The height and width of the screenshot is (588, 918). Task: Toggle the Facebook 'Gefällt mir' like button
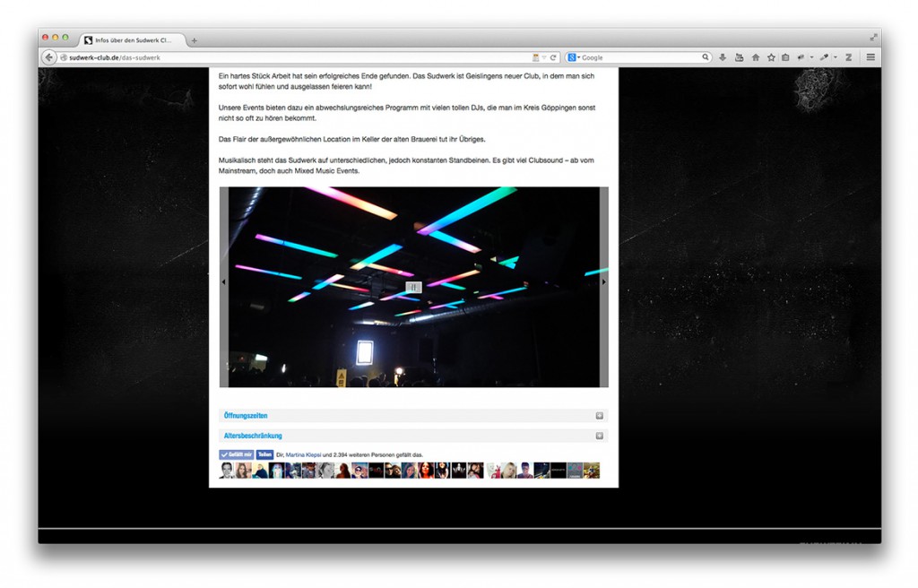click(237, 454)
